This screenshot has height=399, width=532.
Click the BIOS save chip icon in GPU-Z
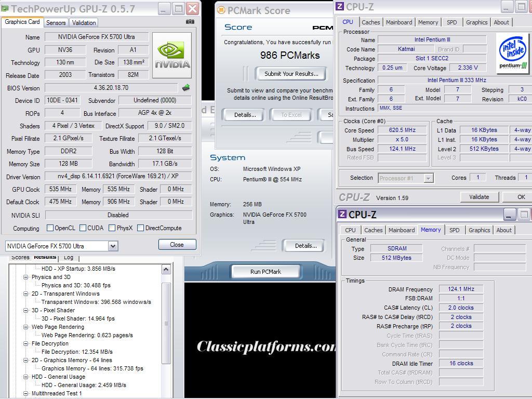pyautogui.click(x=186, y=88)
